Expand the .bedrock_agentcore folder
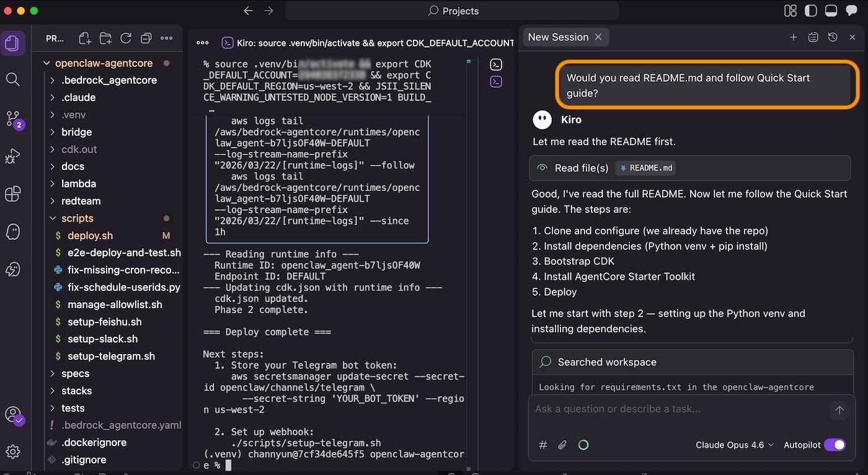The width and height of the screenshot is (868, 475). click(x=108, y=80)
